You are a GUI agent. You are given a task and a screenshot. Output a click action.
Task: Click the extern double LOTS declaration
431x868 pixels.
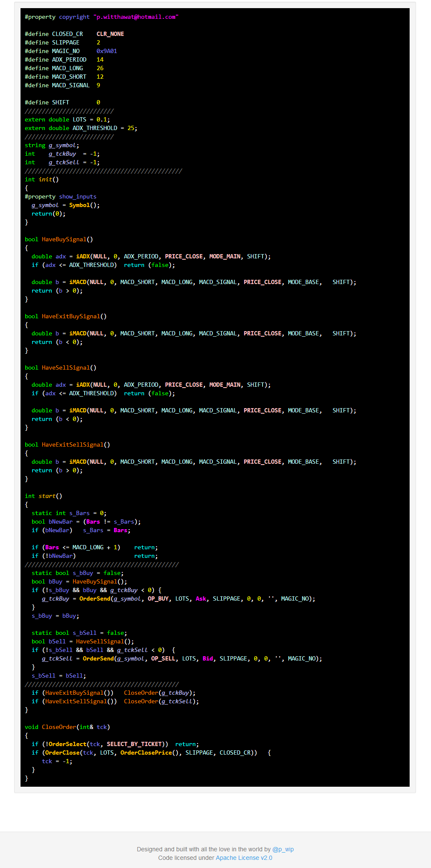pos(67,120)
